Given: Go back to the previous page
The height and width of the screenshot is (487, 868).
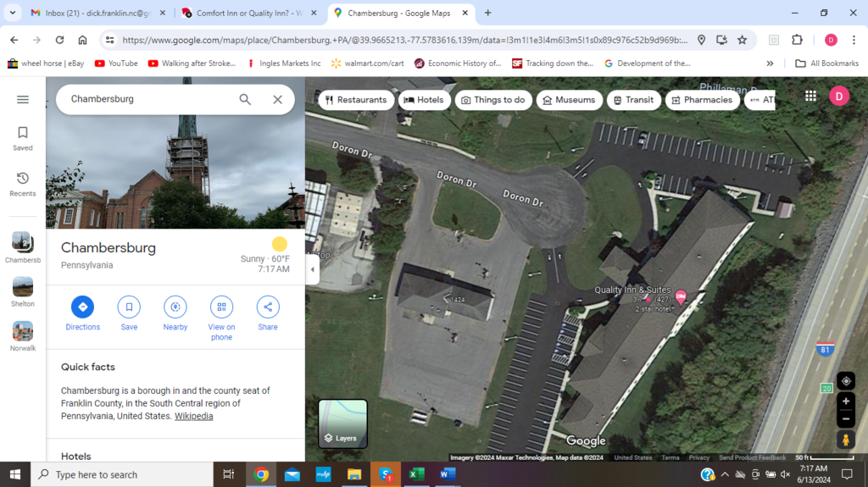Looking at the screenshot, I should click(x=14, y=40).
